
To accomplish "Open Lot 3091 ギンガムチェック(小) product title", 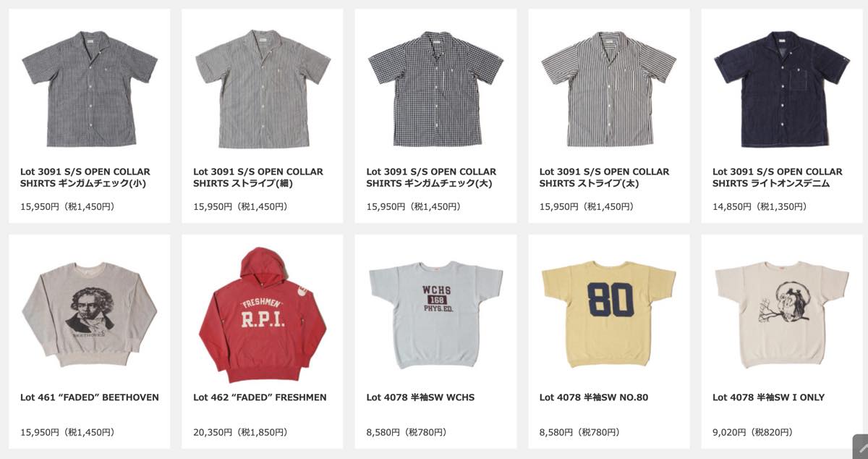I will (x=85, y=177).
